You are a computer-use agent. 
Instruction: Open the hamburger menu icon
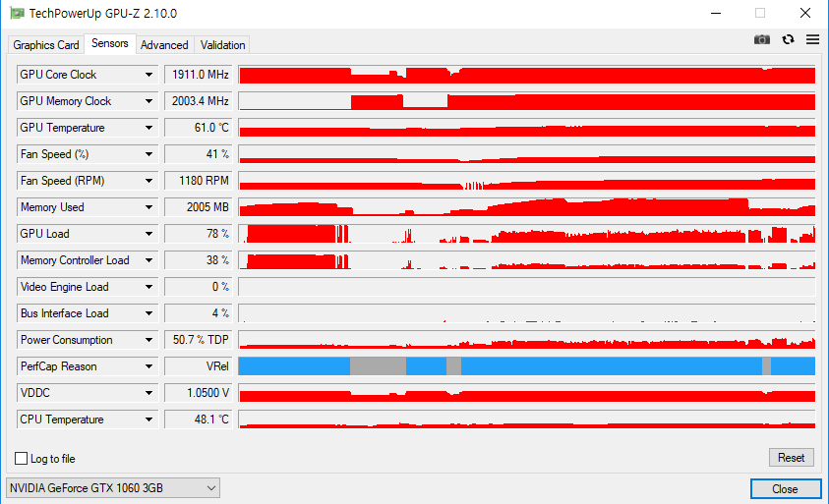[812, 39]
